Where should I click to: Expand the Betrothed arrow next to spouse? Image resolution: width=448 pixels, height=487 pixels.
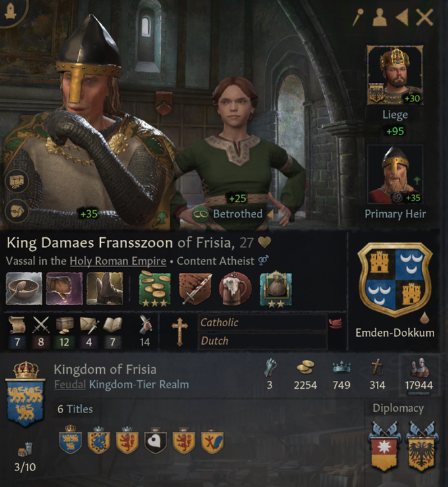point(270,214)
